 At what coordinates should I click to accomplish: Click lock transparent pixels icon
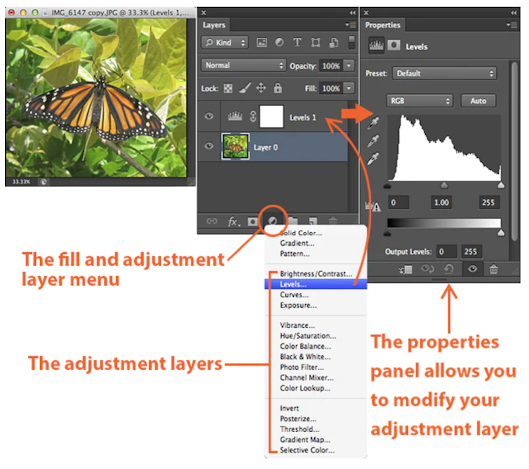coord(228,88)
